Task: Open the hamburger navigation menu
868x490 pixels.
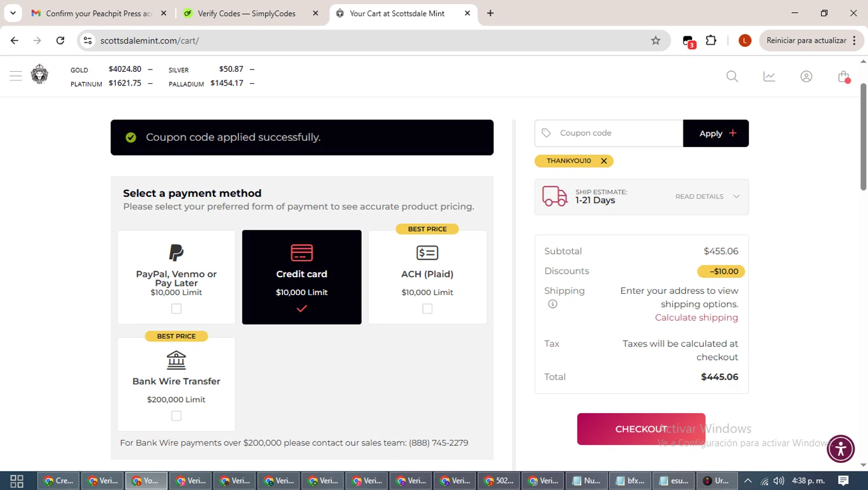Action: pyautogui.click(x=16, y=76)
